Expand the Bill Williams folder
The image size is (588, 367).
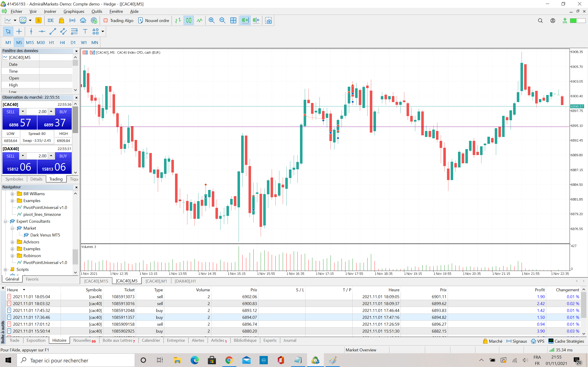12,194
